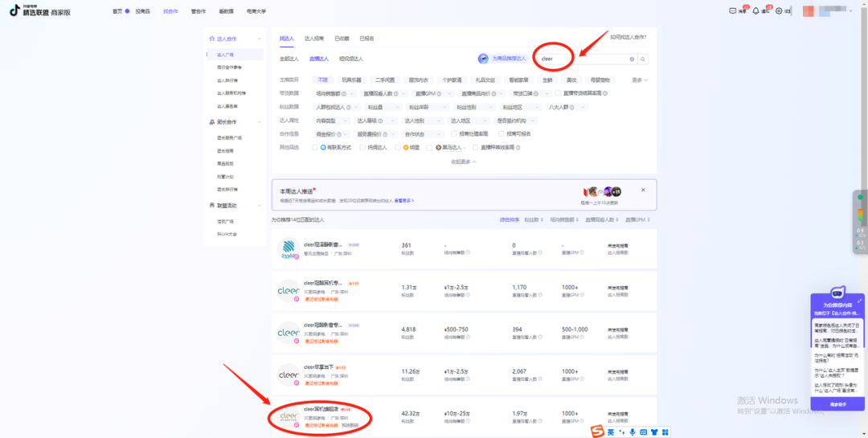Viewport: 868px width, 438px height.
Task: Open the 合作状态 filter dropdown
Action: click(423, 134)
